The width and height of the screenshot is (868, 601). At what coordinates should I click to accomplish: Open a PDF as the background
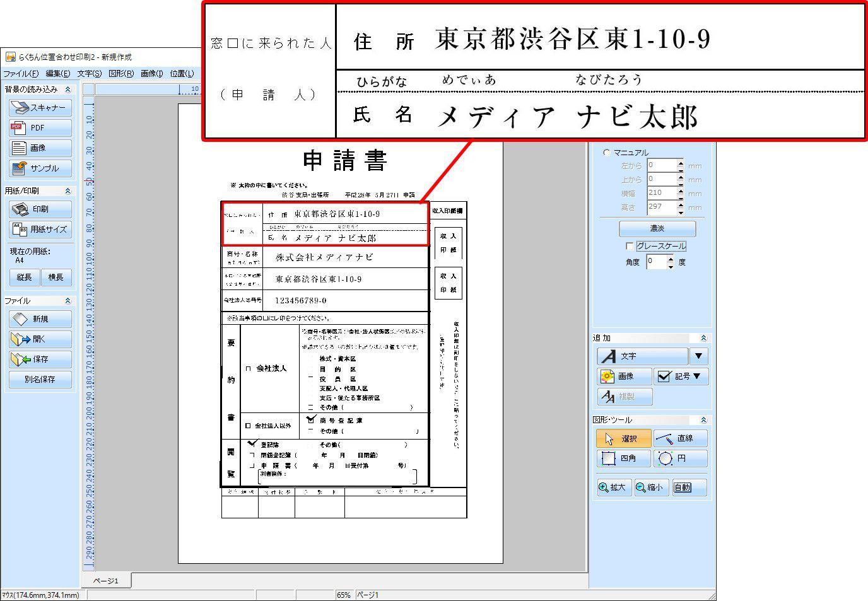[x=40, y=127]
